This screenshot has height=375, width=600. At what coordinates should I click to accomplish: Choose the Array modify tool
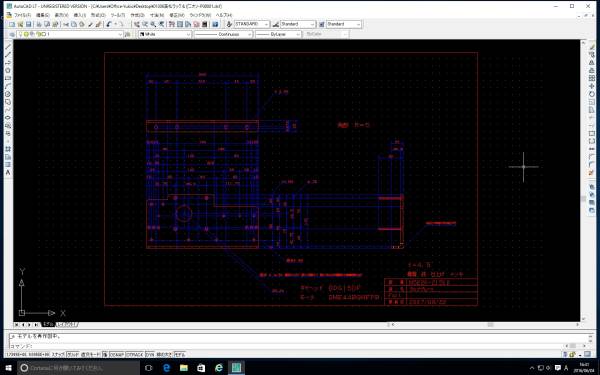coord(592,78)
